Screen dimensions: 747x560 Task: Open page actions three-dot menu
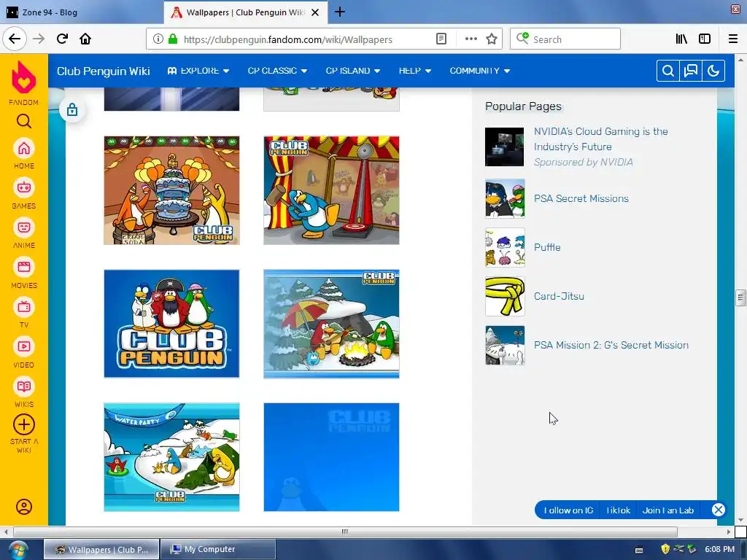click(x=471, y=39)
